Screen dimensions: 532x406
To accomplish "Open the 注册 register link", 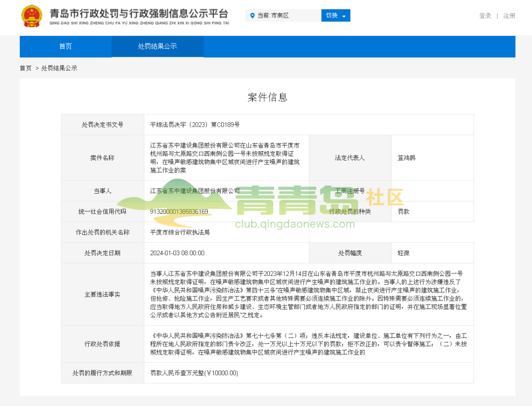I will 509,16.
